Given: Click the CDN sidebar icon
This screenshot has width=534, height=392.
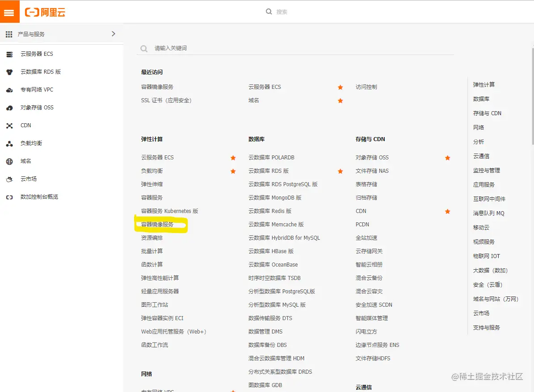Looking at the screenshot, I should point(9,125).
